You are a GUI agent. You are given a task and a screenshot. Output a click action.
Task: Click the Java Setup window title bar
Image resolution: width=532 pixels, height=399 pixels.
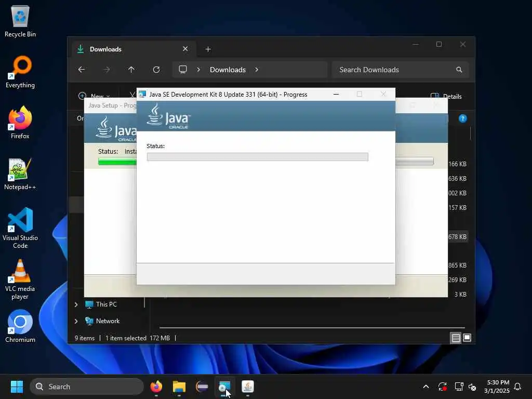(111, 105)
